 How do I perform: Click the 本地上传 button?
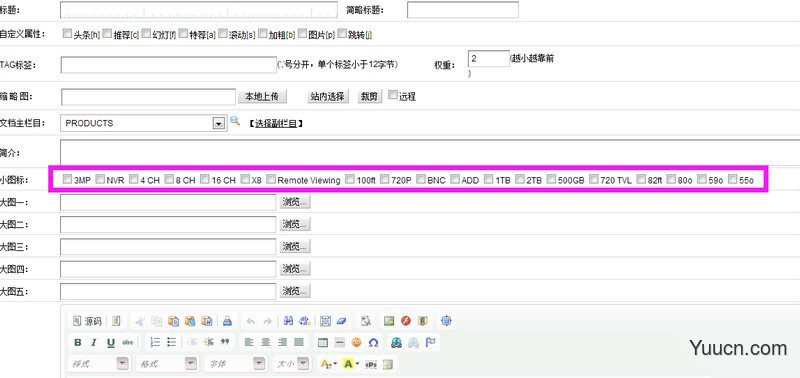[262, 96]
